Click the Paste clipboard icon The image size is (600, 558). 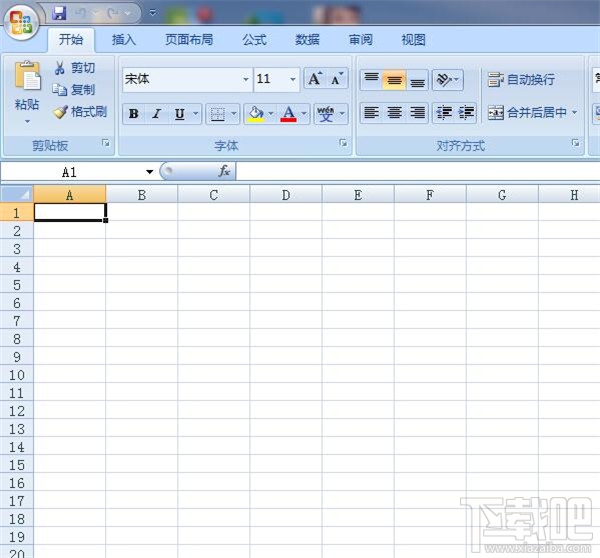pyautogui.click(x=27, y=76)
